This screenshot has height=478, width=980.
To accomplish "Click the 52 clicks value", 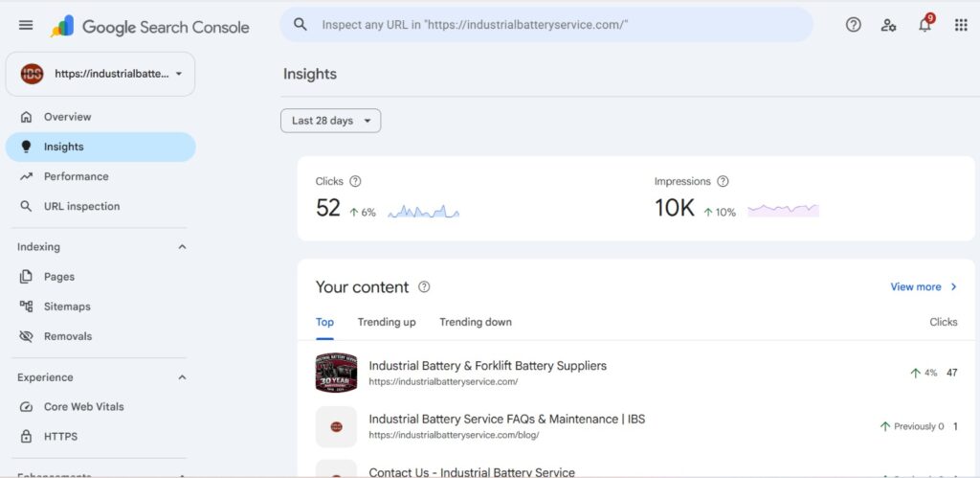I will click(x=328, y=208).
